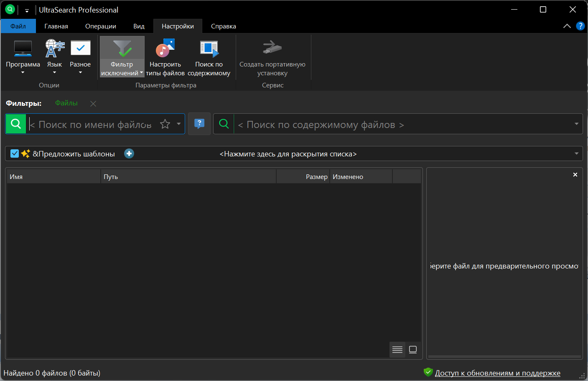Add file name search to favorites star
Image resolution: width=588 pixels, height=381 pixels.
tap(165, 124)
